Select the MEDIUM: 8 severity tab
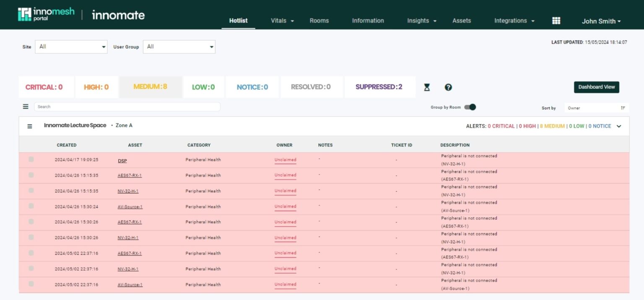The image size is (644, 300). (150, 87)
